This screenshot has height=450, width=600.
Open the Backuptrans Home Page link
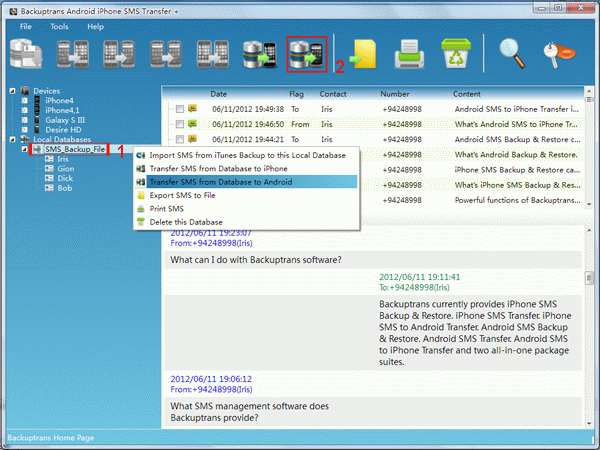coord(48,438)
